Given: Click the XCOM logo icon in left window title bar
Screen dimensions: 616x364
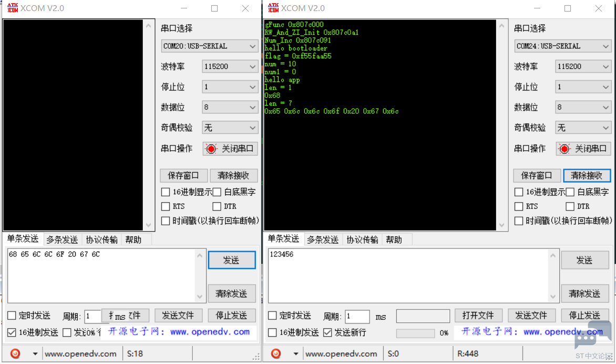Looking at the screenshot, I should 13,8.
